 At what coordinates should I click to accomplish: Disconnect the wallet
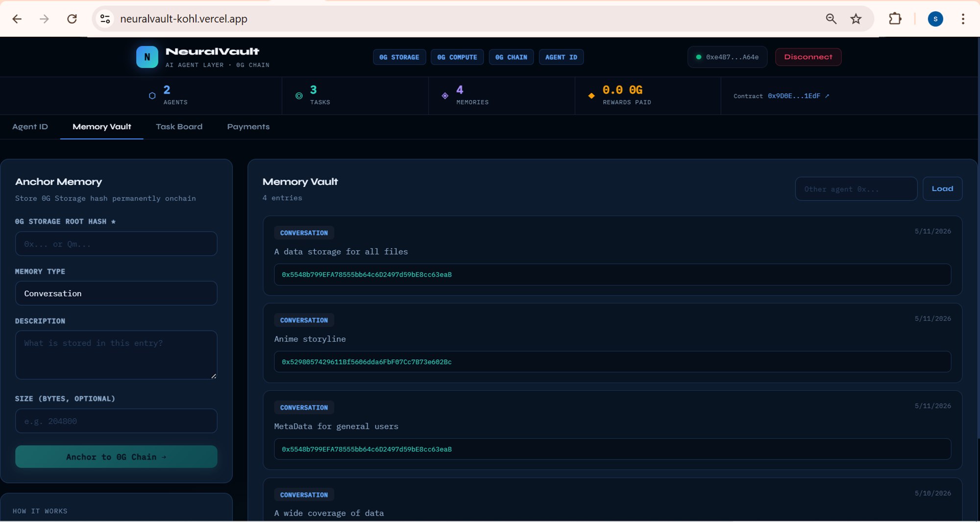coord(808,57)
